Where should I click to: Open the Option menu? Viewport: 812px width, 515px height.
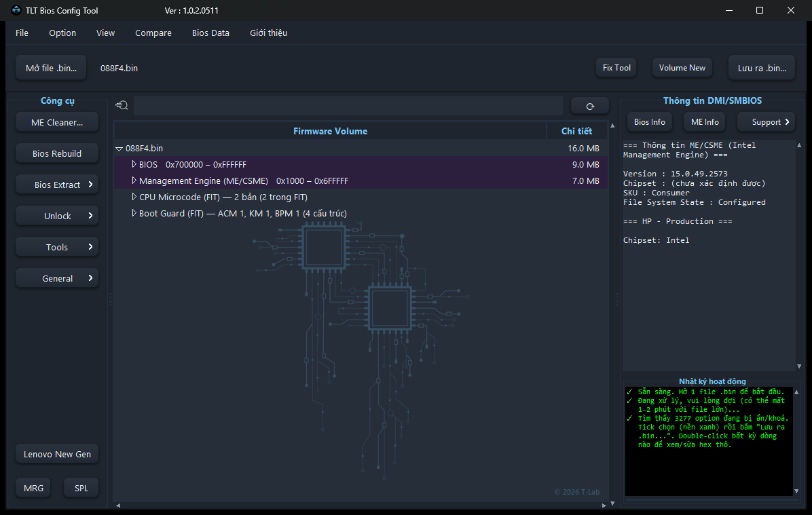click(62, 33)
